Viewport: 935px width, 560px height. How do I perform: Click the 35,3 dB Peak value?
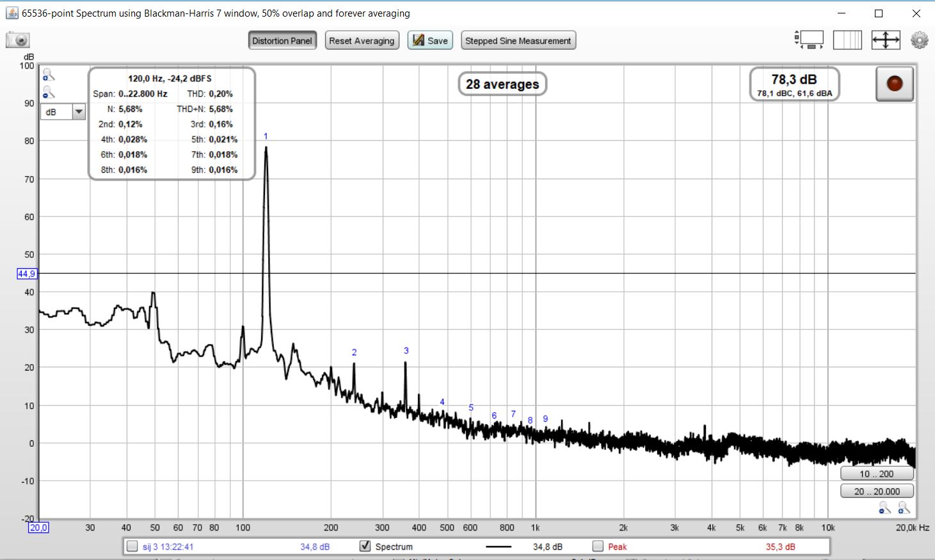781,547
